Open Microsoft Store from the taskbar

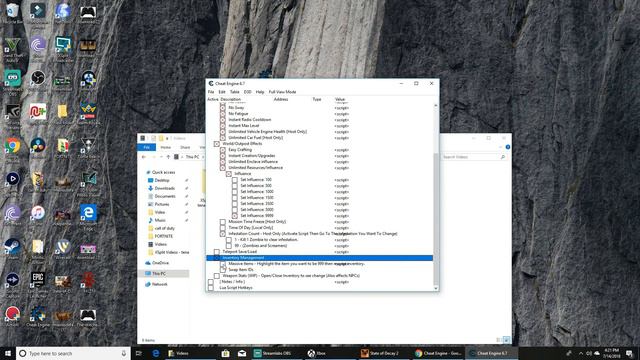(225, 353)
